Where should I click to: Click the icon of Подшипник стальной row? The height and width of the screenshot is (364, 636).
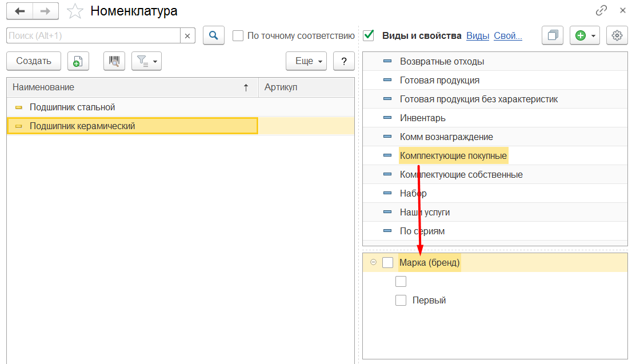18,107
